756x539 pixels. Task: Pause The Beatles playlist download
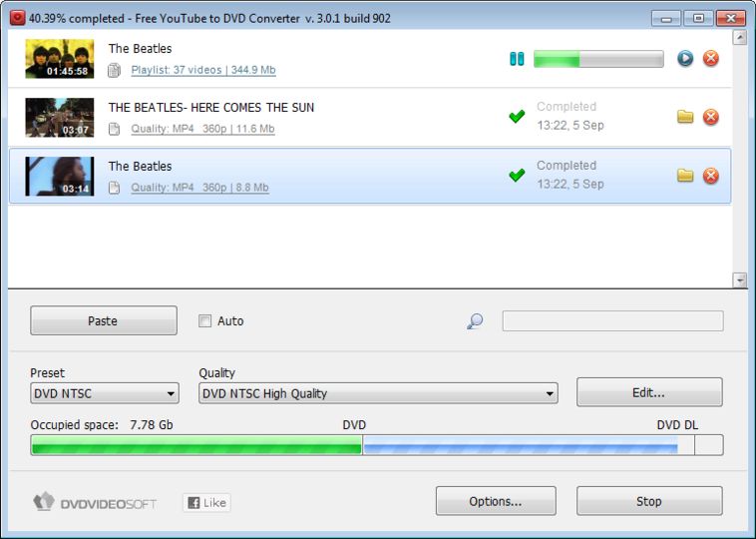517,59
